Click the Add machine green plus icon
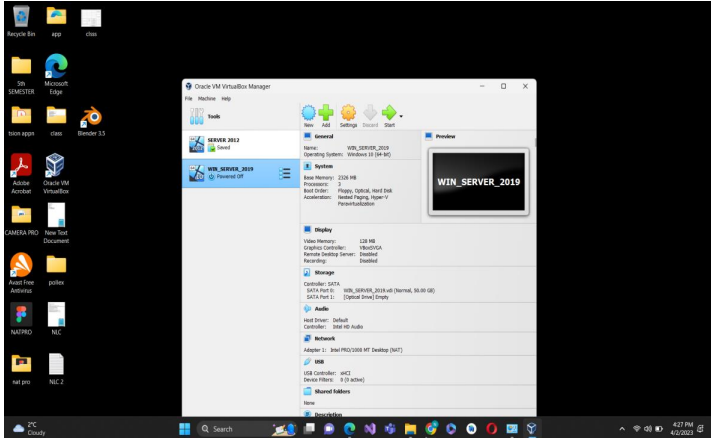711x438 pixels. click(x=326, y=116)
